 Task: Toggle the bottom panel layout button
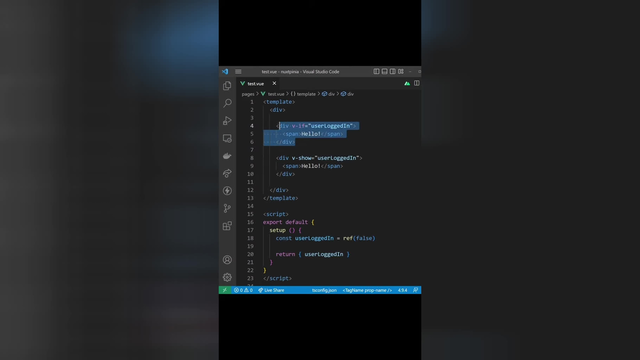coord(384,71)
